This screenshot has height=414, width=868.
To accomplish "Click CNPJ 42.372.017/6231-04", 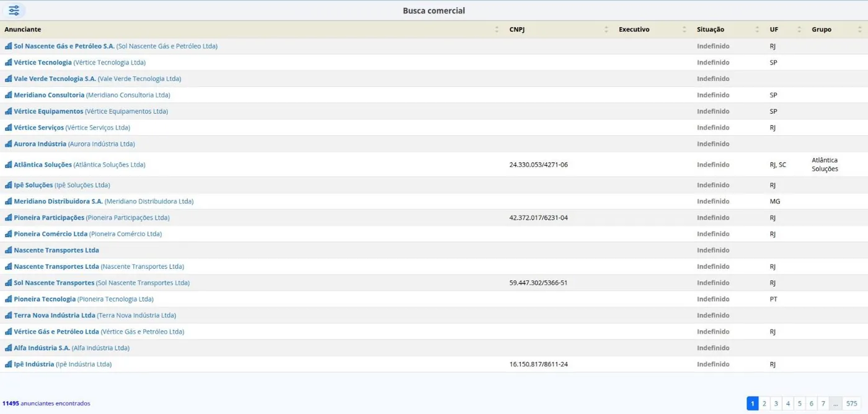I will click(539, 218).
